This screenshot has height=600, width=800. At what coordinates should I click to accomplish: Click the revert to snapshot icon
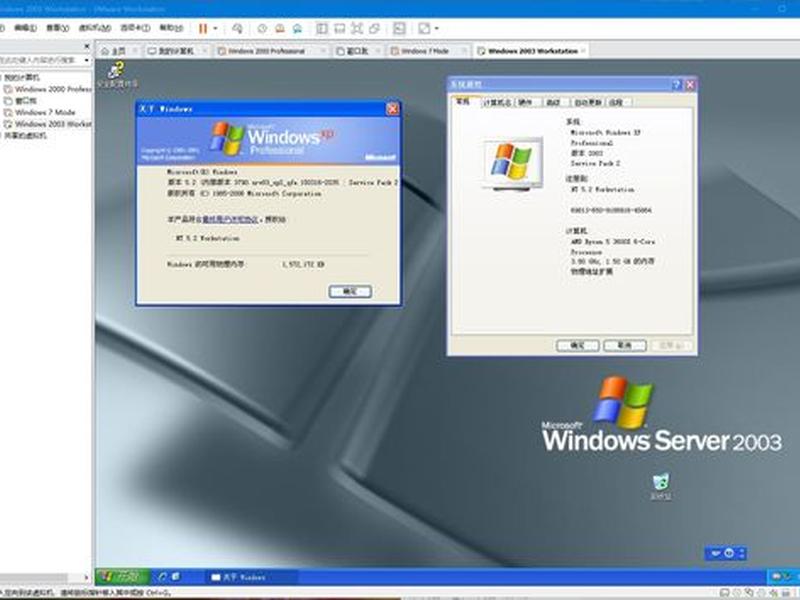280,29
